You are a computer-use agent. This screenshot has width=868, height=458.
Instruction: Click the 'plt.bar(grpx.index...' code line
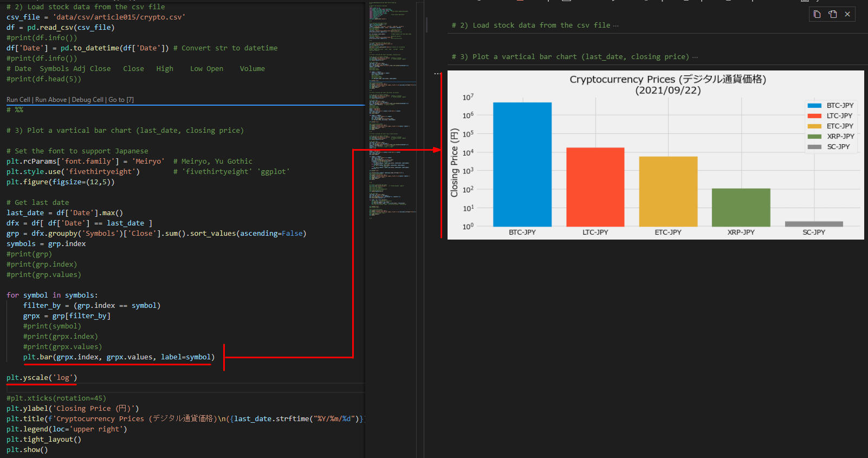pos(119,357)
